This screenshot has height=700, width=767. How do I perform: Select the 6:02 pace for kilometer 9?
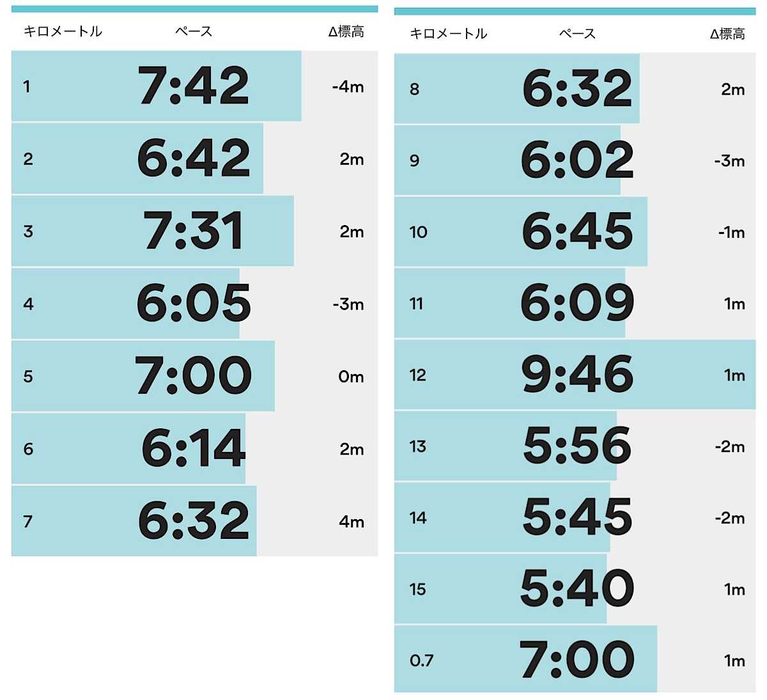(x=577, y=160)
